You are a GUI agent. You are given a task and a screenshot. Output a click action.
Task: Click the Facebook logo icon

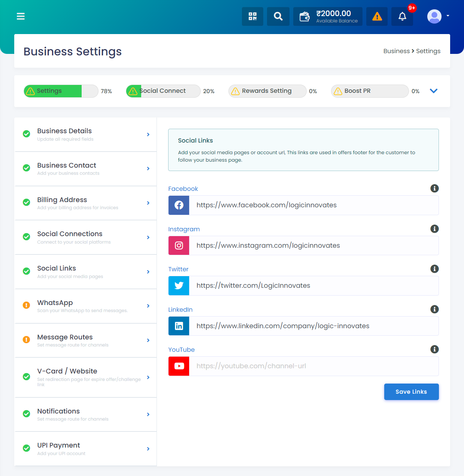pos(179,205)
